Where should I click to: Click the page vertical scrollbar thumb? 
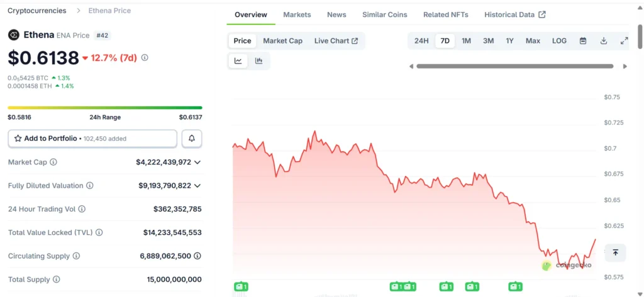(640, 36)
